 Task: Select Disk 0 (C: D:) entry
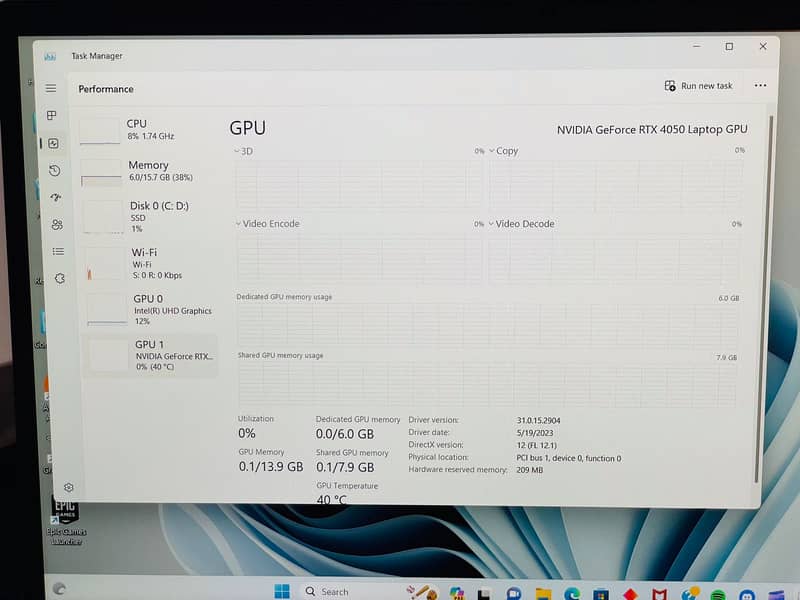coord(150,216)
